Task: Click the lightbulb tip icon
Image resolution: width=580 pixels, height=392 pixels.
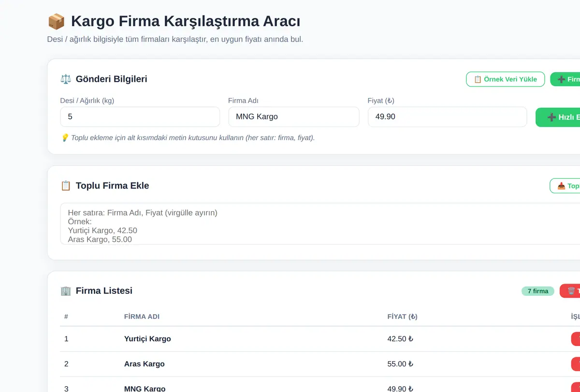Action: (x=65, y=138)
